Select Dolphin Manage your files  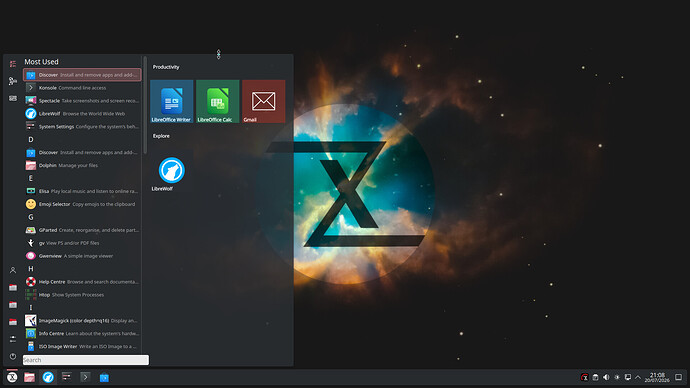82,165
